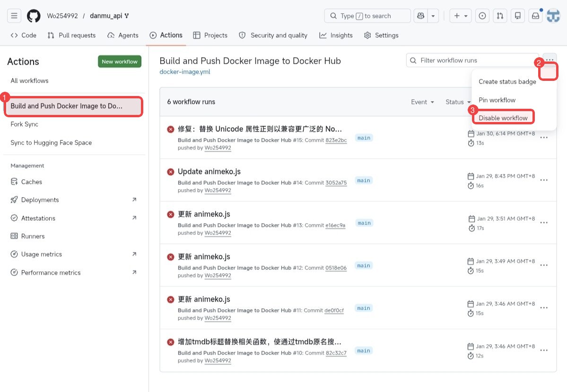Choose Disable workflow menu item
This screenshot has height=392, width=567.
[x=503, y=118]
